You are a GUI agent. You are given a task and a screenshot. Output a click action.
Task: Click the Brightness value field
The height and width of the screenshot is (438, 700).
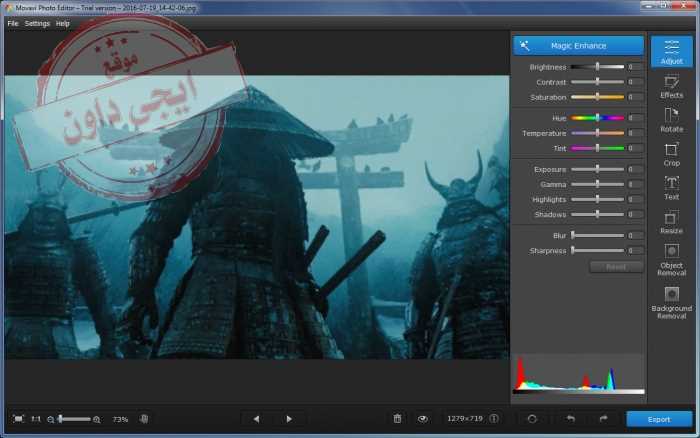click(x=634, y=67)
